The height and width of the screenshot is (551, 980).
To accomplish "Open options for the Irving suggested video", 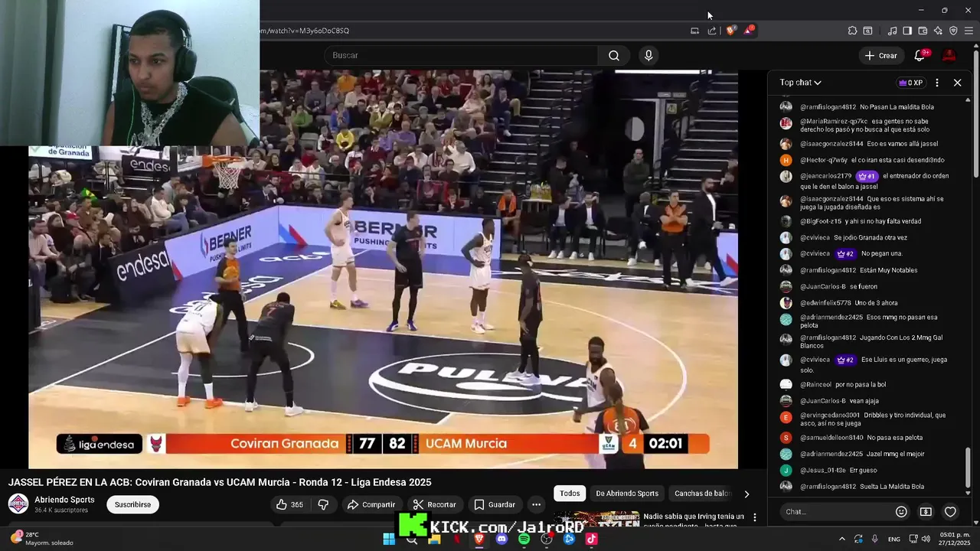I will [755, 517].
